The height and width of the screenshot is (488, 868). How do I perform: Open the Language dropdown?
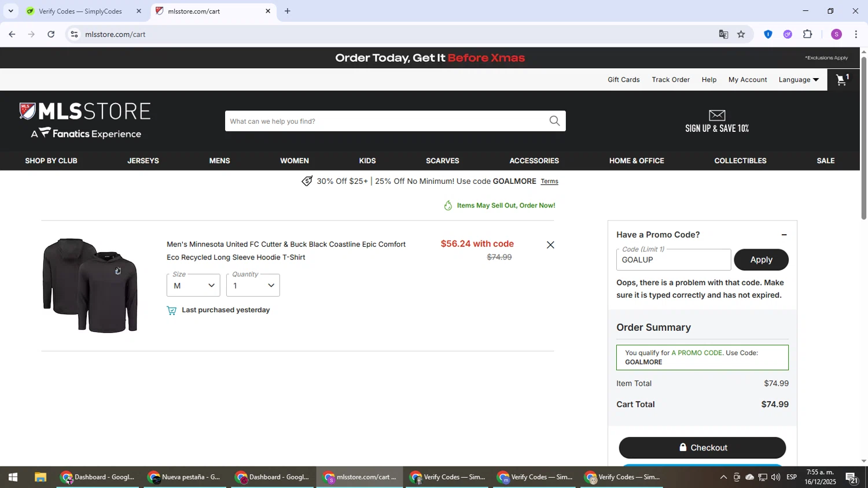click(799, 80)
